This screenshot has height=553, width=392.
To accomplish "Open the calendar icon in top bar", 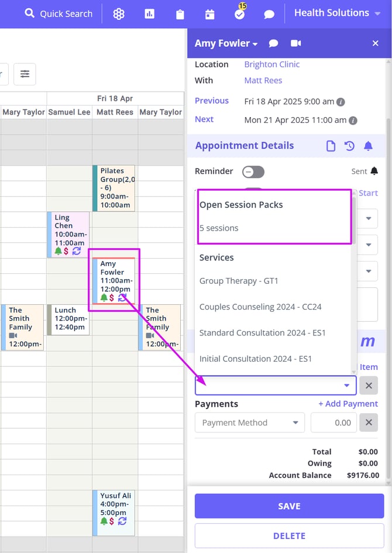I will pyautogui.click(x=209, y=14).
